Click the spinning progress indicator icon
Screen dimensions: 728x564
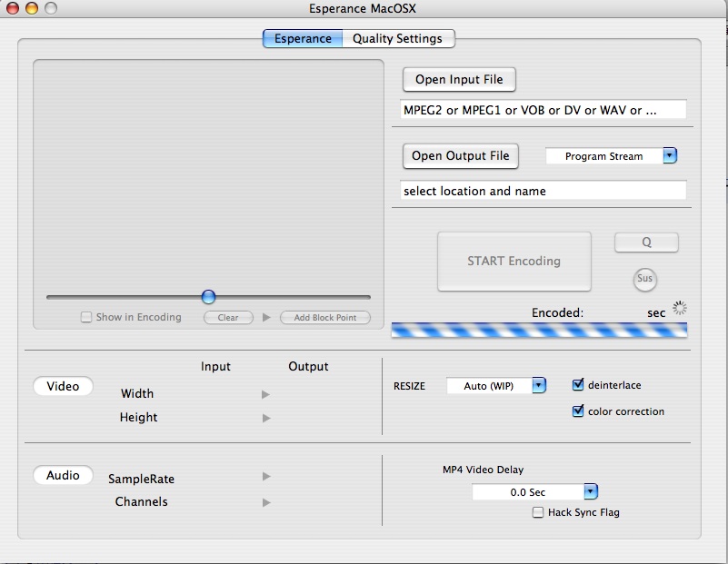[x=680, y=308]
